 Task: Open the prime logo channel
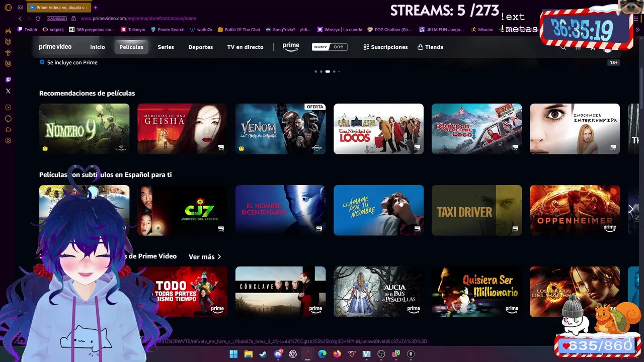pyautogui.click(x=291, y=46)
